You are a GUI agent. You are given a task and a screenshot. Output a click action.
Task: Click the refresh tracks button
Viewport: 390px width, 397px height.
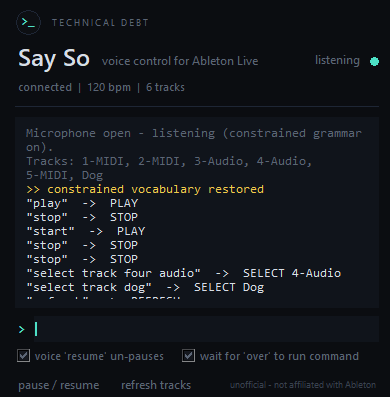tap(156, 385)
